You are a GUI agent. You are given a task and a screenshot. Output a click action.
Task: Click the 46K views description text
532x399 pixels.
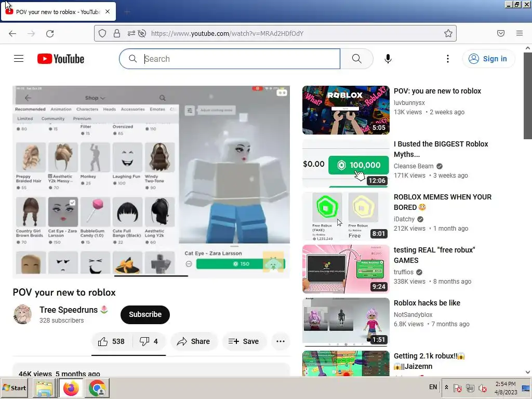click(59, 374)
